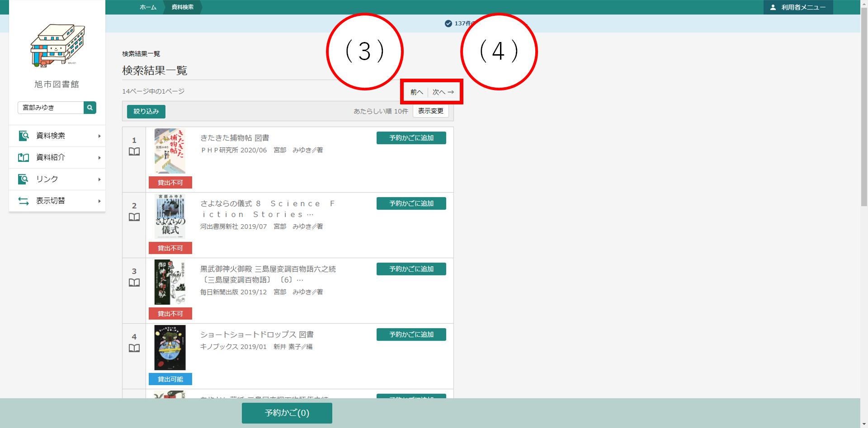Viewport: 868px width, 428px height.
Task: Add きたきた捕物帖 to reservation basket
Action: [x=411, y=138]
